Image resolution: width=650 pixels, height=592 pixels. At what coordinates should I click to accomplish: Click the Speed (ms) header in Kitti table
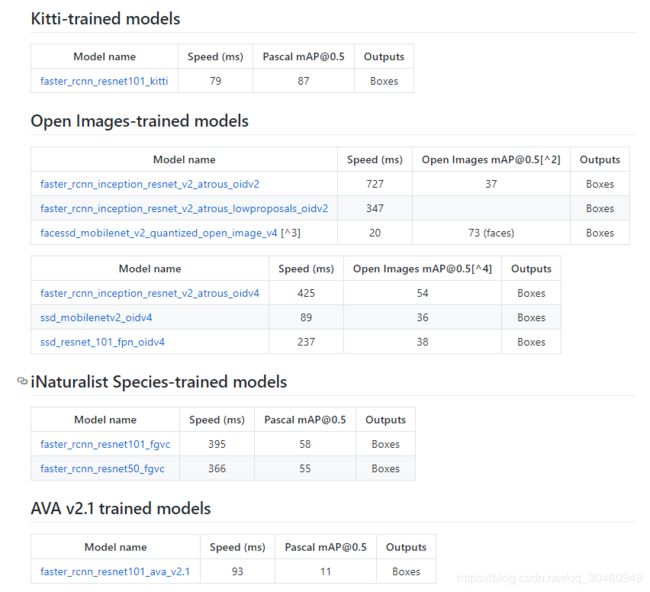coord(215,56)
